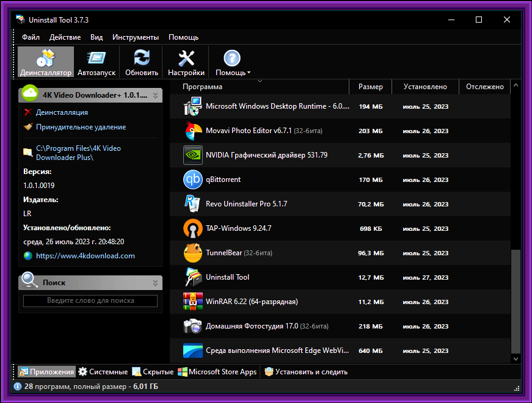Click the Домашняя Фотостудия camera icon
This screenshot has width=532, height=403.
click(193, 326)
